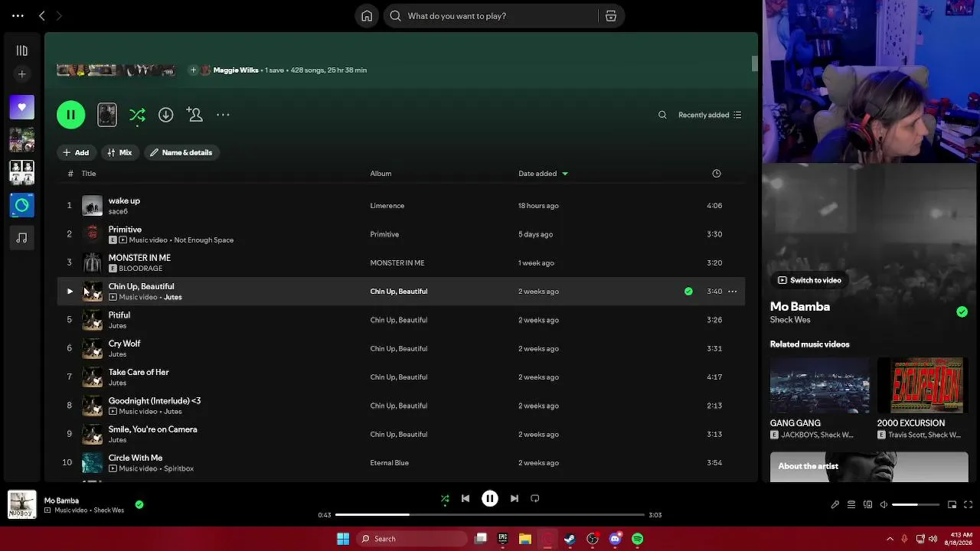Toggle shuffle in the player bar
Screen dimensions: 980x551
pyautogui.click(x=445, y=499)
